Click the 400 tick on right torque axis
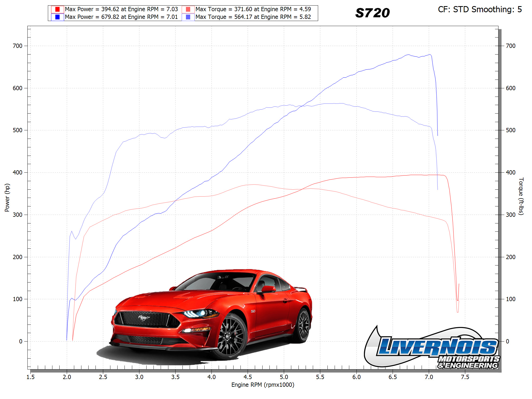 click(x=510, y=172)
